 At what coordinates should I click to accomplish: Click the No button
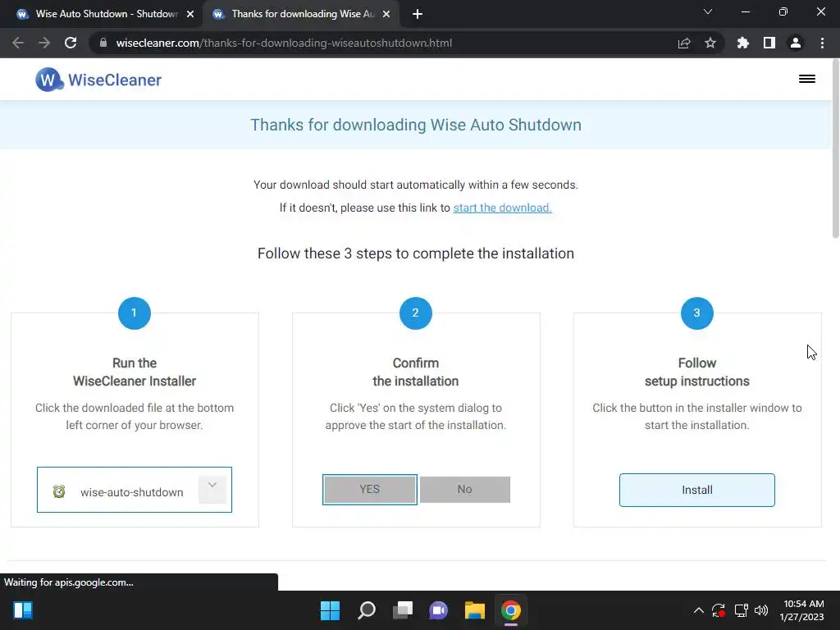point(464,489)
